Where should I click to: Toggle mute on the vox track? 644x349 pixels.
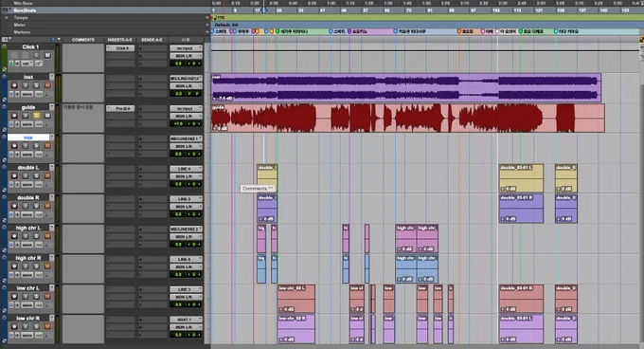click(47, 145)
